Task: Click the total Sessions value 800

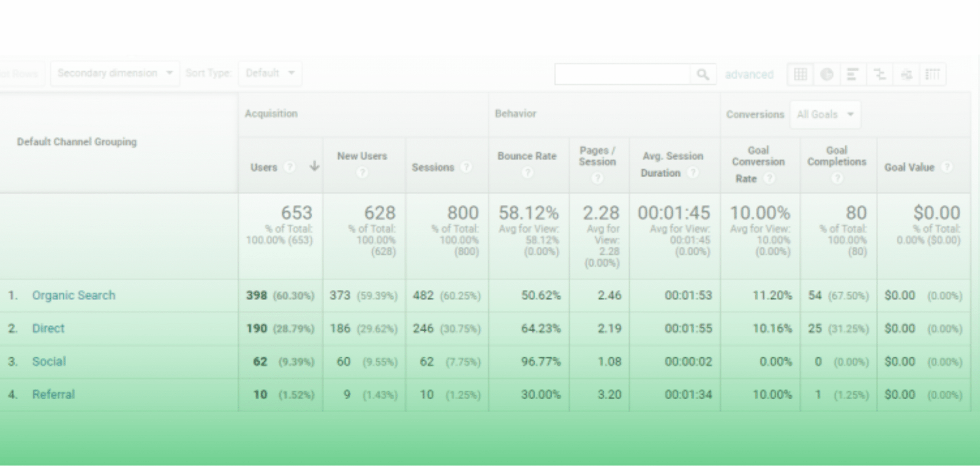Action: pyautogui.click(x=462, y=213)
